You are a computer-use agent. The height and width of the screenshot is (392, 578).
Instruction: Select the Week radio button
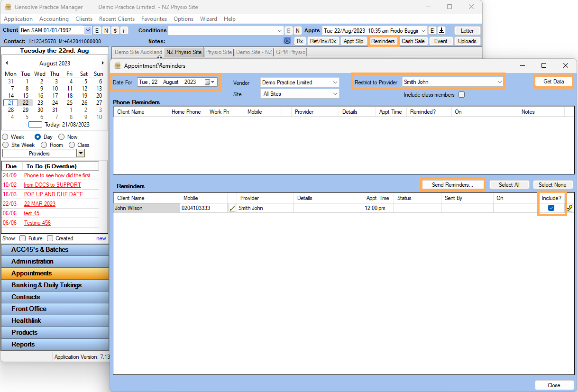pyautogui.click(x=6, y=137)
